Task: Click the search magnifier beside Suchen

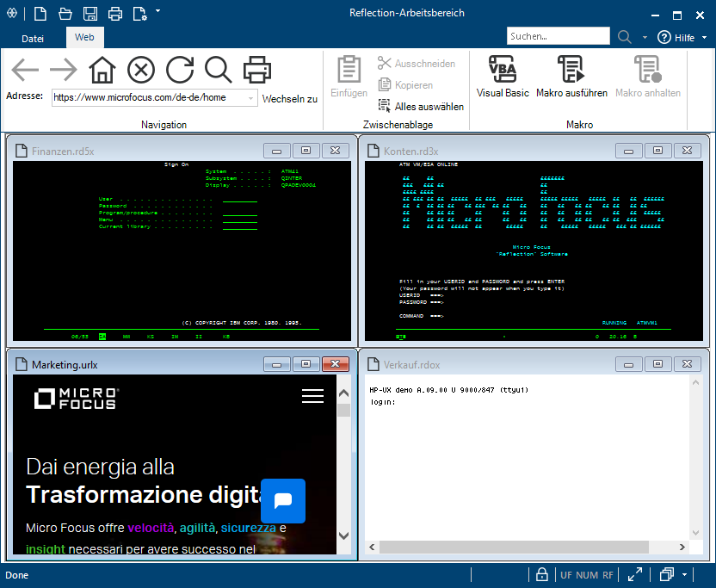Action: pyautogui.click(x=624, y=37)
